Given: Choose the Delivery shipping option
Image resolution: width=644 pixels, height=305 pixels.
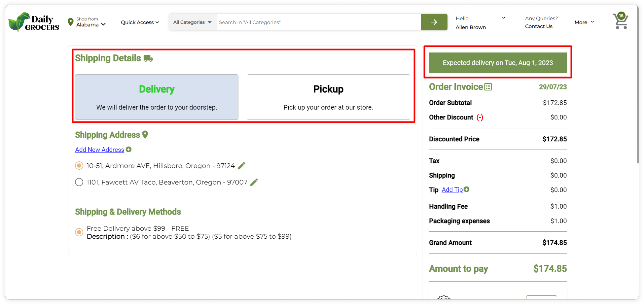Looking at the screenshot, I should (x=157, y=97).
